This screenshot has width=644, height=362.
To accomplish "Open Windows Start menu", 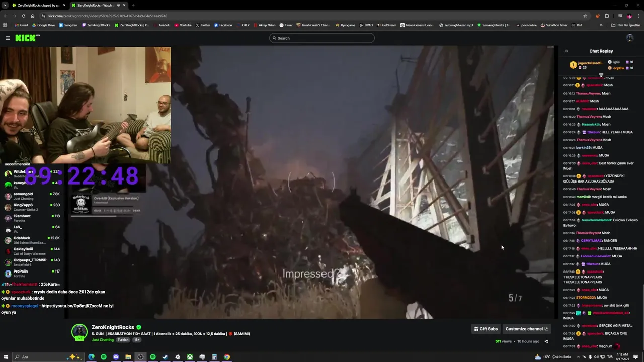I will point(6,357).
